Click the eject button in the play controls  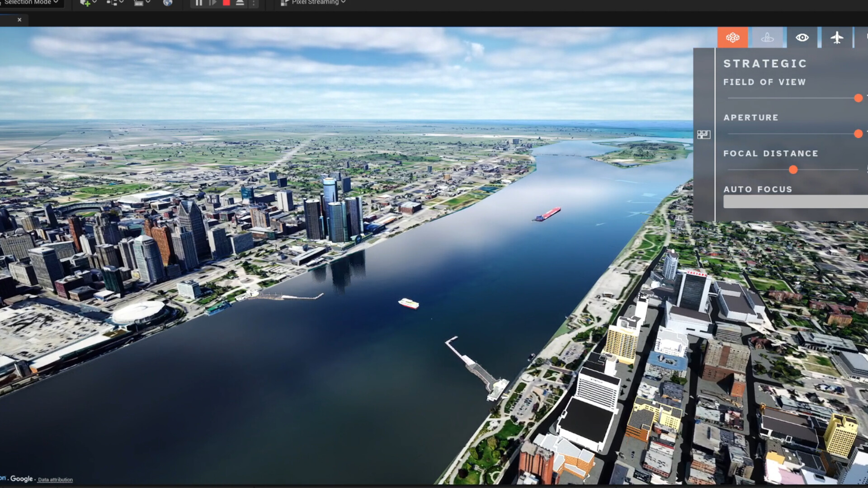click(240, 4)
